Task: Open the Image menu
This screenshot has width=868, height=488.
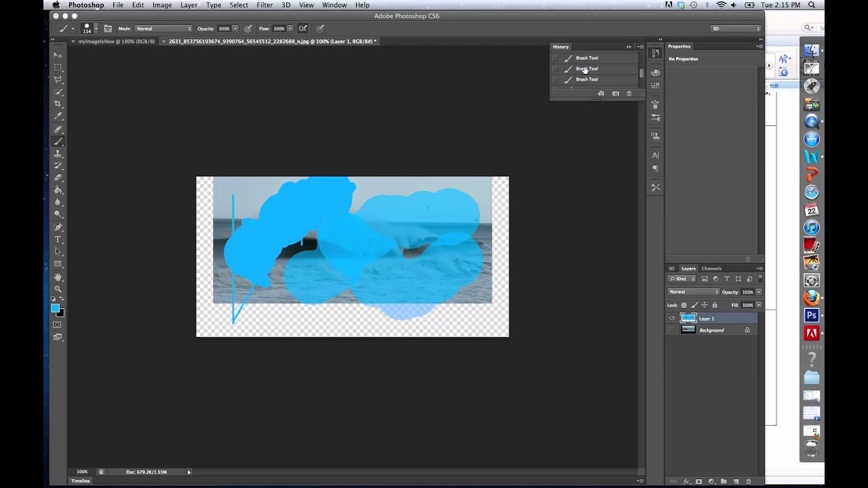Action: point(161,5)
